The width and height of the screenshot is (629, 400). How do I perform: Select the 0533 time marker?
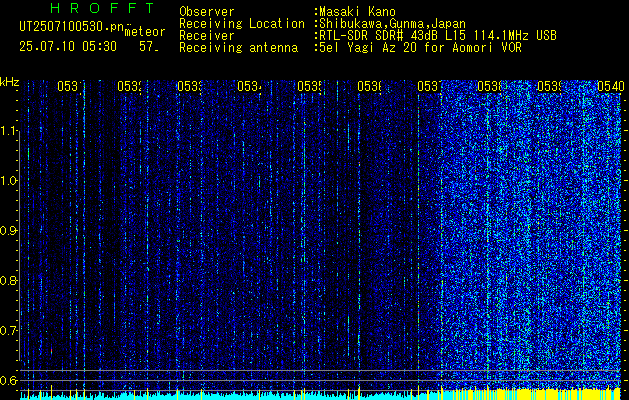click(x=190, y=86)
